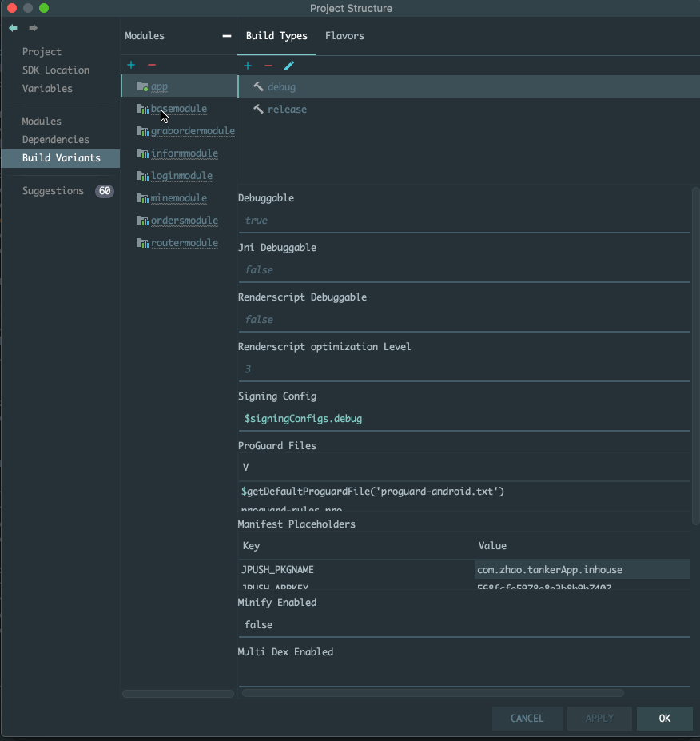Click the modules list horizontal scrollbar
Image resolution: width=700 pixels, height=741 pixels.
(x=178, y=694)
